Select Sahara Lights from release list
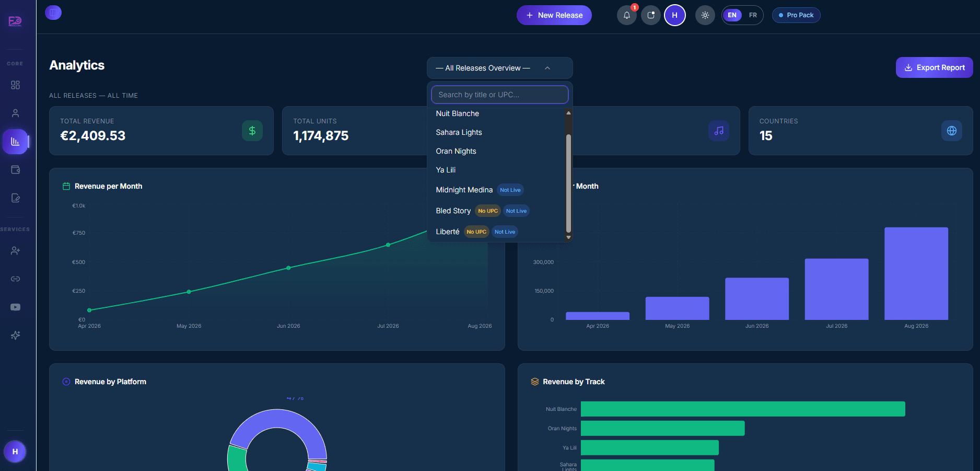The height and width of the screenshot is (471, 980). (x=497, y=132)
